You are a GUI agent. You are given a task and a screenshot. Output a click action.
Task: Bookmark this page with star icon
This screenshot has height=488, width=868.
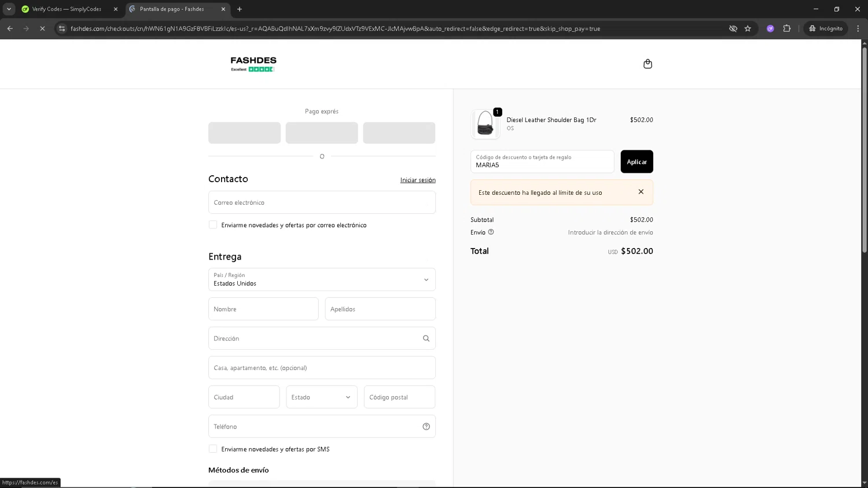pos(748,28)
